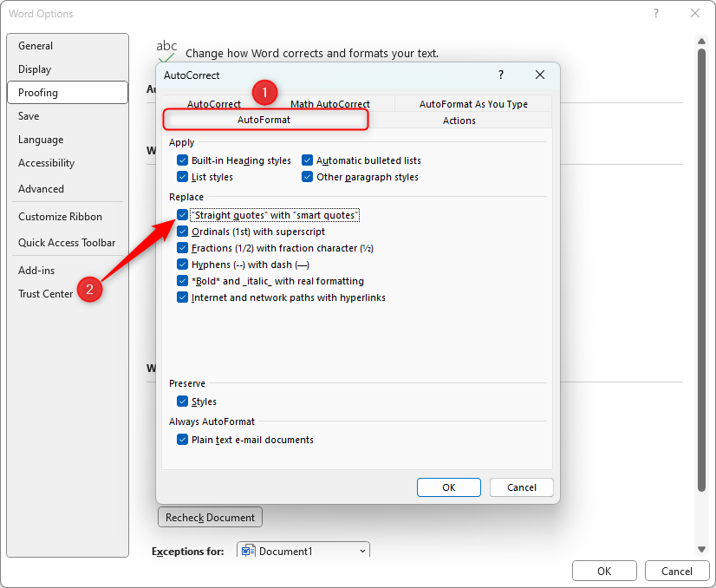Click the Recheck Document button
716x588 pixels.
(x=209, y=517)
